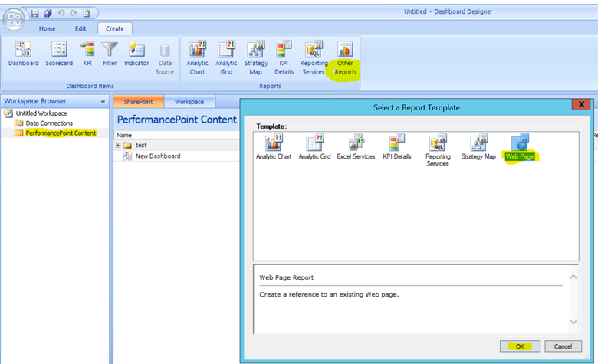Create a new Scorecard from the ribbon
This screenshot has height=364, width=598.
coord(59,54)
